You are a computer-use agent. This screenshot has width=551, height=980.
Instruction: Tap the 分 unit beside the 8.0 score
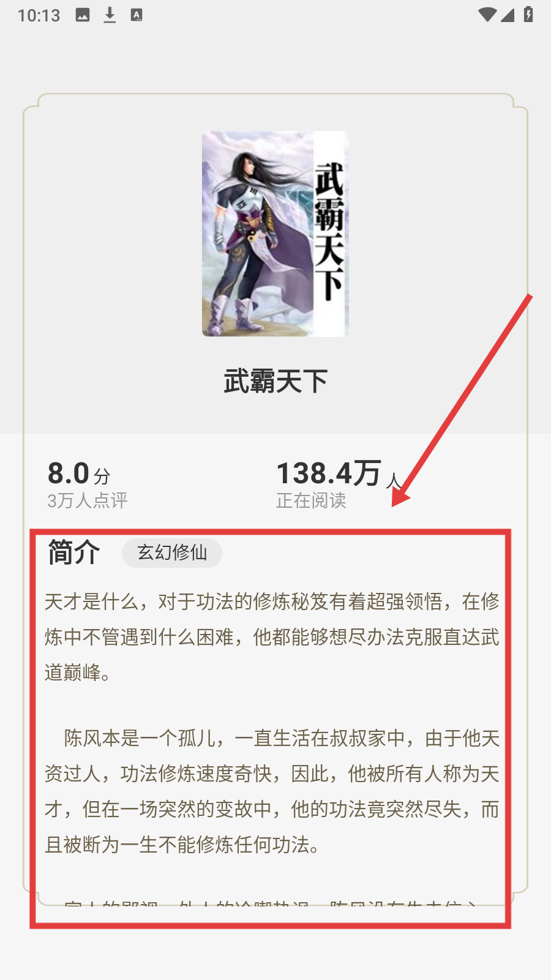[x=102, y=476]
